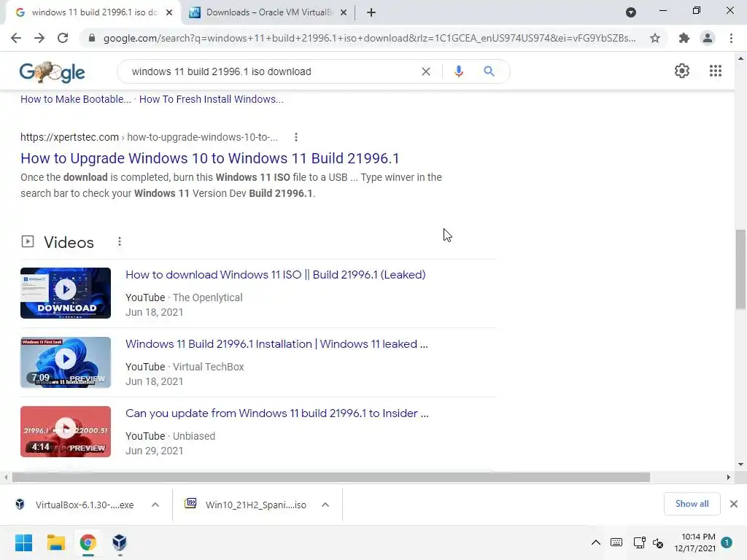
Task: Submit the search with the magnifier icon
Action: pos(489,71)
